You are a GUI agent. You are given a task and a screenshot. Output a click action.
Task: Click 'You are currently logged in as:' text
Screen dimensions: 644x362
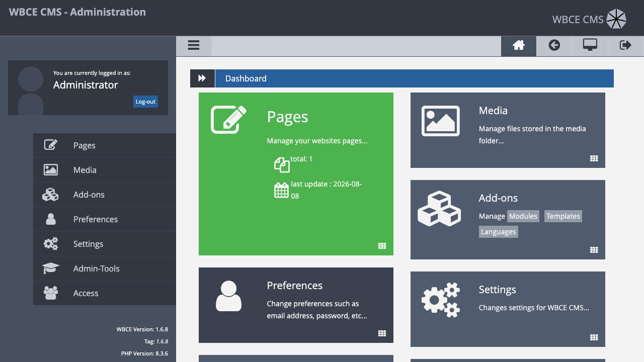[92, 73]
